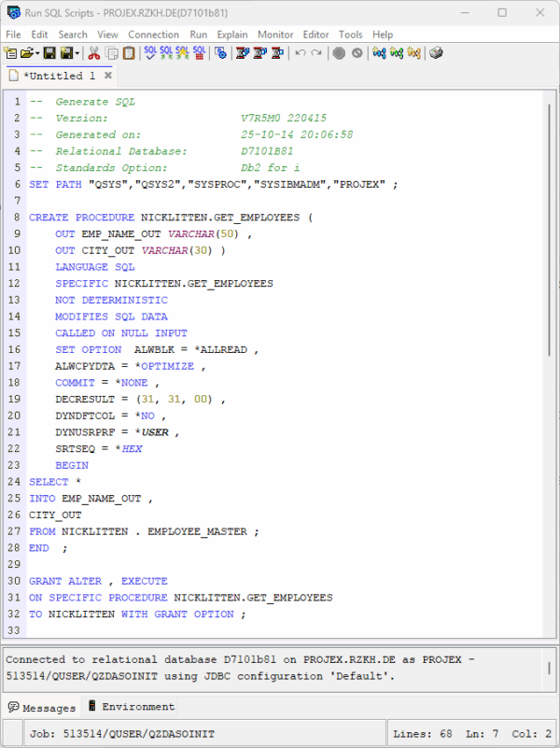This screenshot has height=748, width=560.
Task: Print script using printer icon
Action: (436, 53)
